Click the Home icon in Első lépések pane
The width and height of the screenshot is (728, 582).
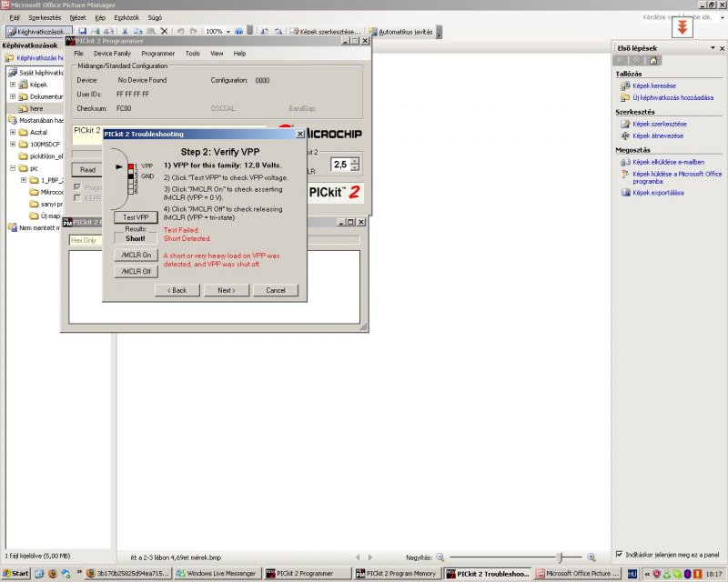tap(653, 60)
